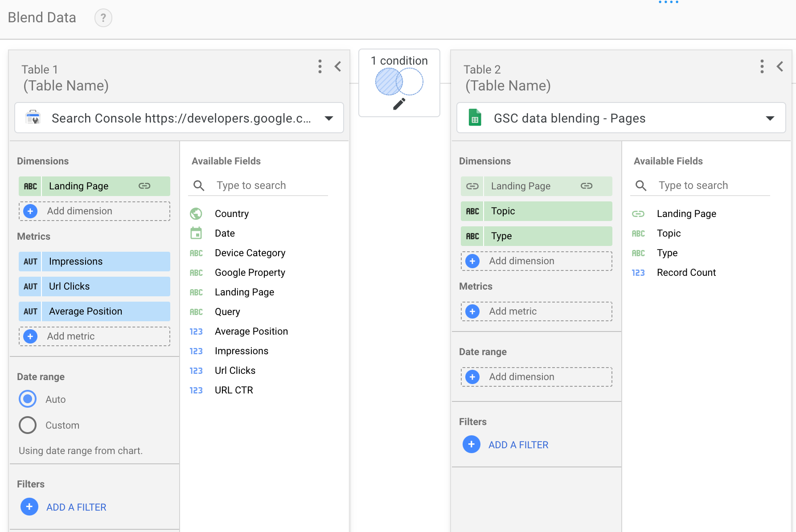
Task: Click the globe icon next to Country
Action: pyautogui.click(x=196, y=213)
